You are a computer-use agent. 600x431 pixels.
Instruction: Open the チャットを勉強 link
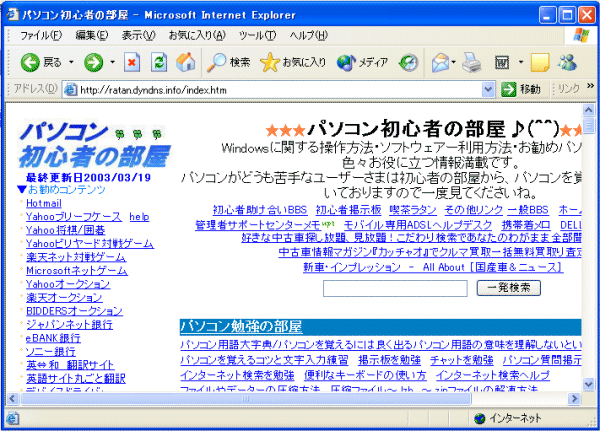(x=461, y=360)
